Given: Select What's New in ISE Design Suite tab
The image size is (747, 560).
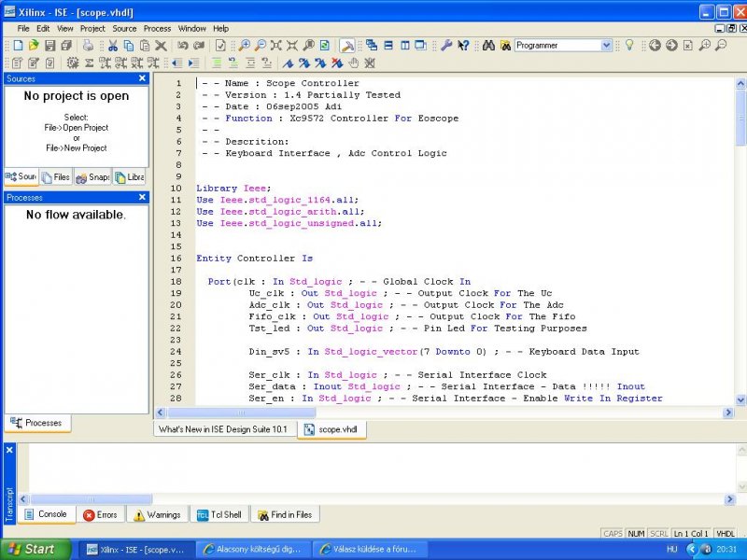Looking at the screenshot, I should coord(224,429).
